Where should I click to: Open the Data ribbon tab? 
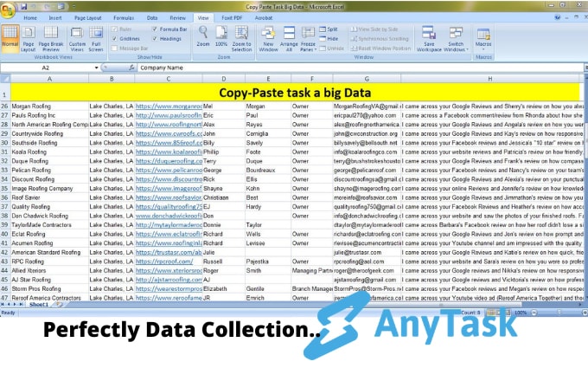click(152, 17)
